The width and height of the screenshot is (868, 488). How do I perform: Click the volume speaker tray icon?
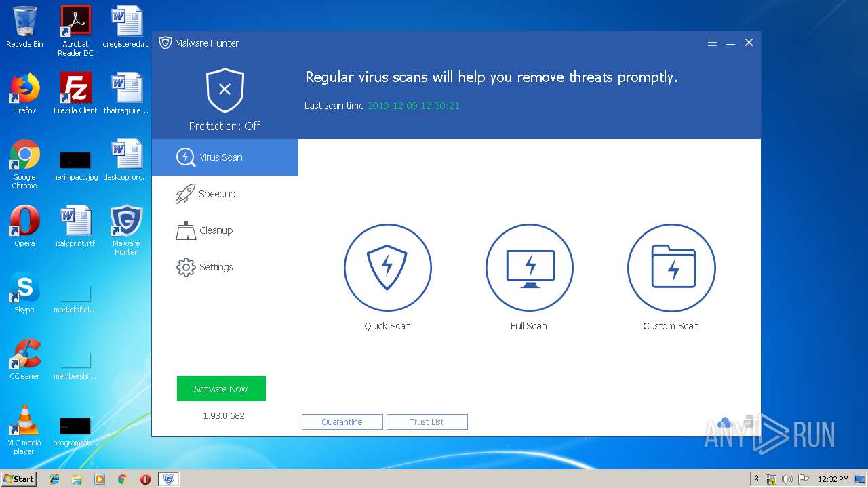[x=787, y=479]
